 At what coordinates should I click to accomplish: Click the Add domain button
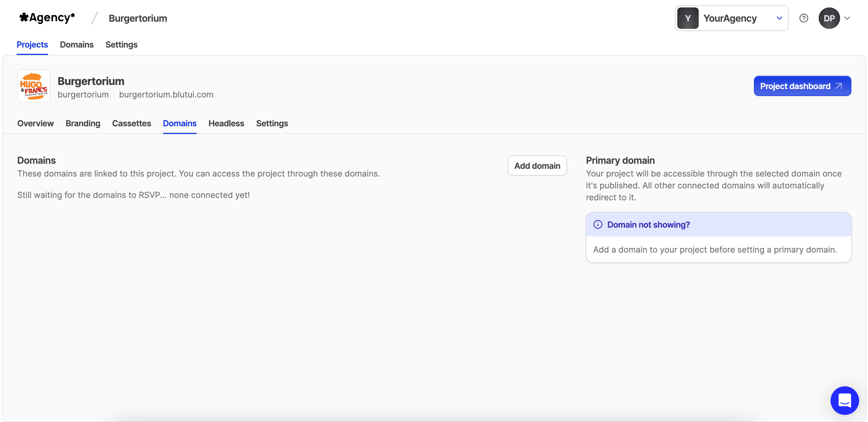pos(537,166)
